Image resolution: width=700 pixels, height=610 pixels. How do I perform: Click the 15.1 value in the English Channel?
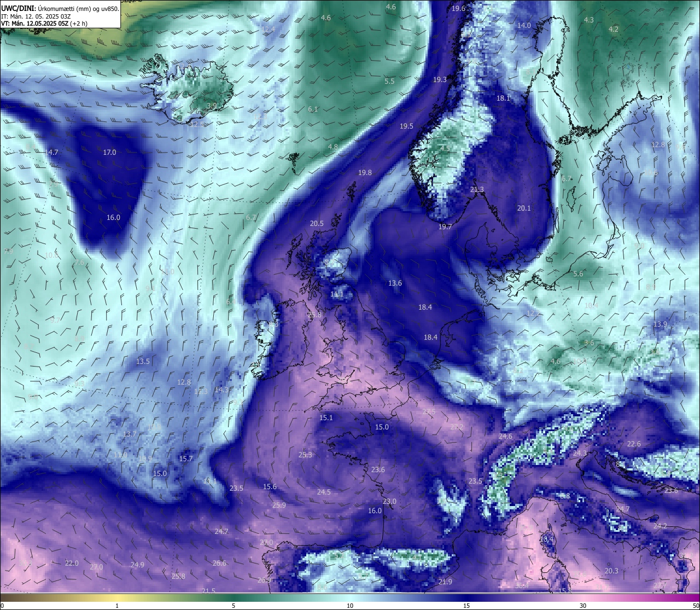[326, 417]
